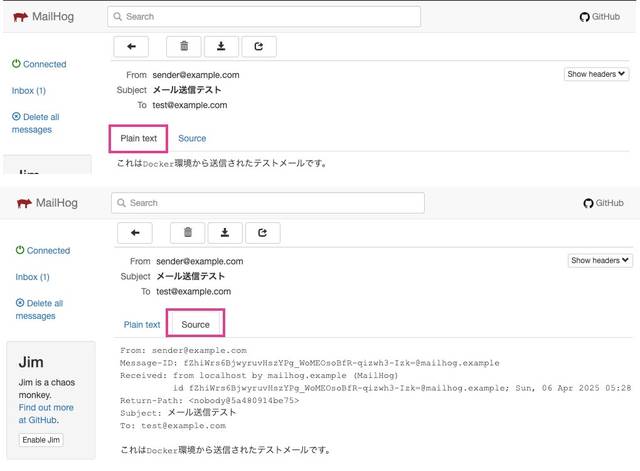The height and width of the screenshot is (471, 640).
Task: Click Delete all messages in upper sidebar
Action: [x=36, y=123]
